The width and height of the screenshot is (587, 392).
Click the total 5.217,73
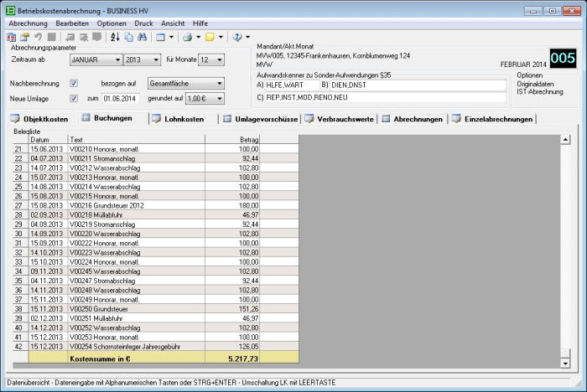(243, 358)
